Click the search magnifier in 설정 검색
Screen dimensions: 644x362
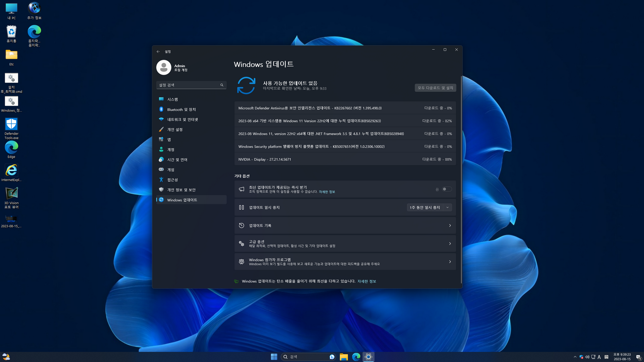coord(222,85)
